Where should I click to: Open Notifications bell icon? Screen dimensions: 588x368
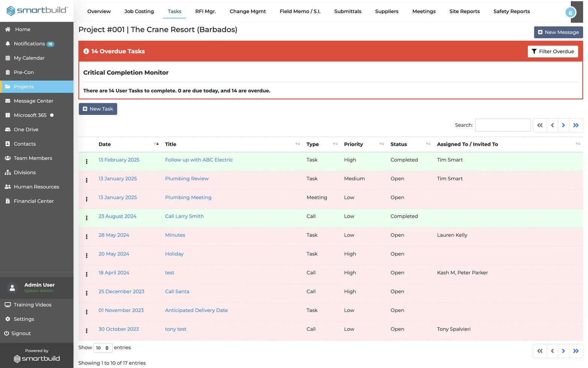click(7, 44)
